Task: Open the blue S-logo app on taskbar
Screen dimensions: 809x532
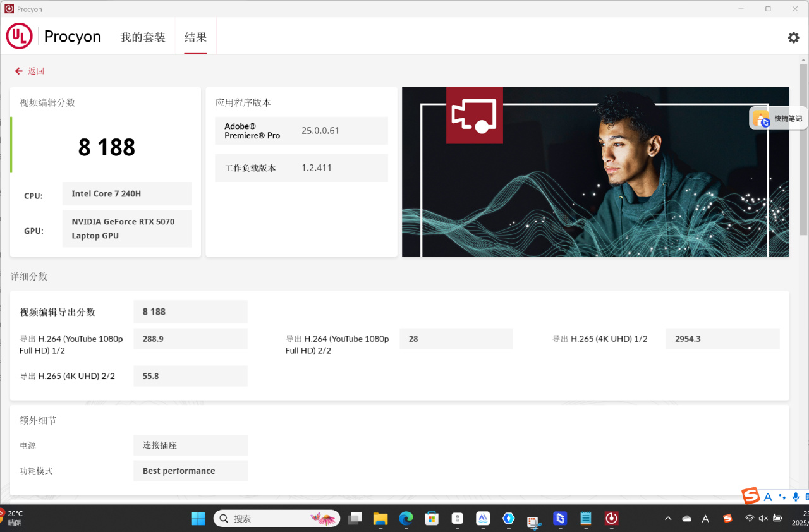Action: [560, 519]
